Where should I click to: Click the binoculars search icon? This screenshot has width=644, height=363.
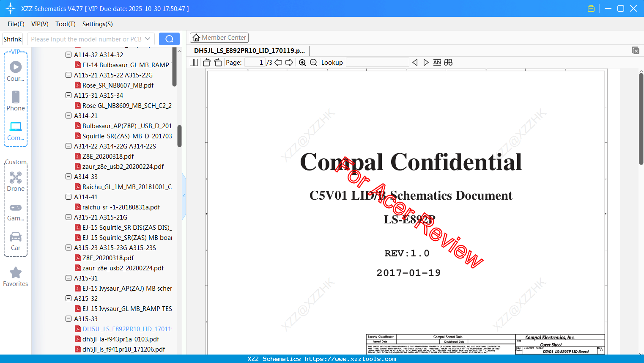[x=448, y=62]
